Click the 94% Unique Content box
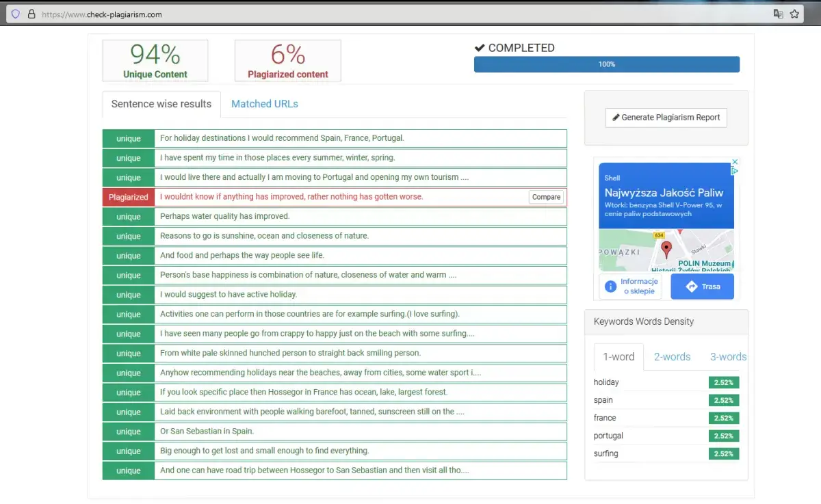 point(155,60)
